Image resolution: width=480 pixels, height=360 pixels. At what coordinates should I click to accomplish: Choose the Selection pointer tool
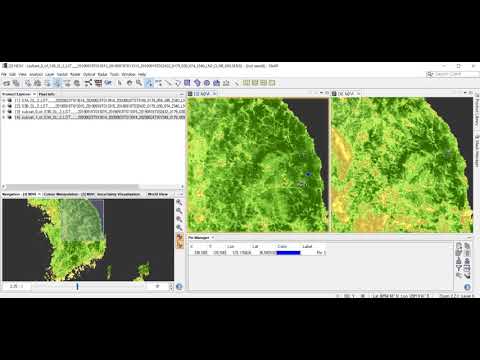coord(120,83)
